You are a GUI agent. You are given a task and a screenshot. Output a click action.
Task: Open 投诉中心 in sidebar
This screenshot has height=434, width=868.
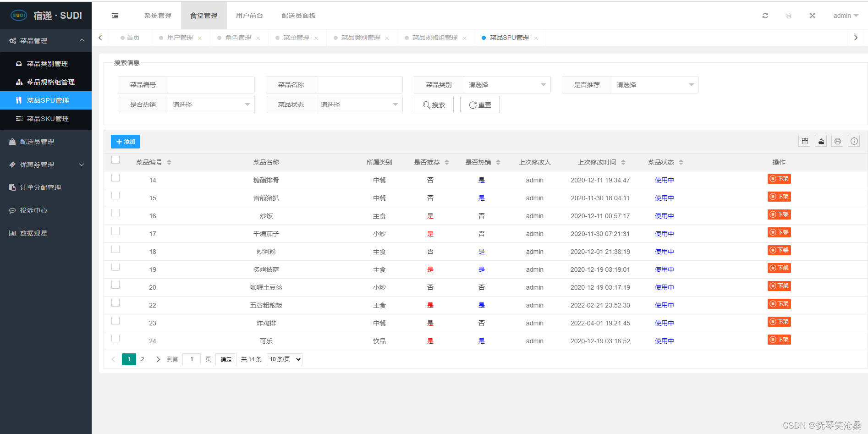coord(46,210)
